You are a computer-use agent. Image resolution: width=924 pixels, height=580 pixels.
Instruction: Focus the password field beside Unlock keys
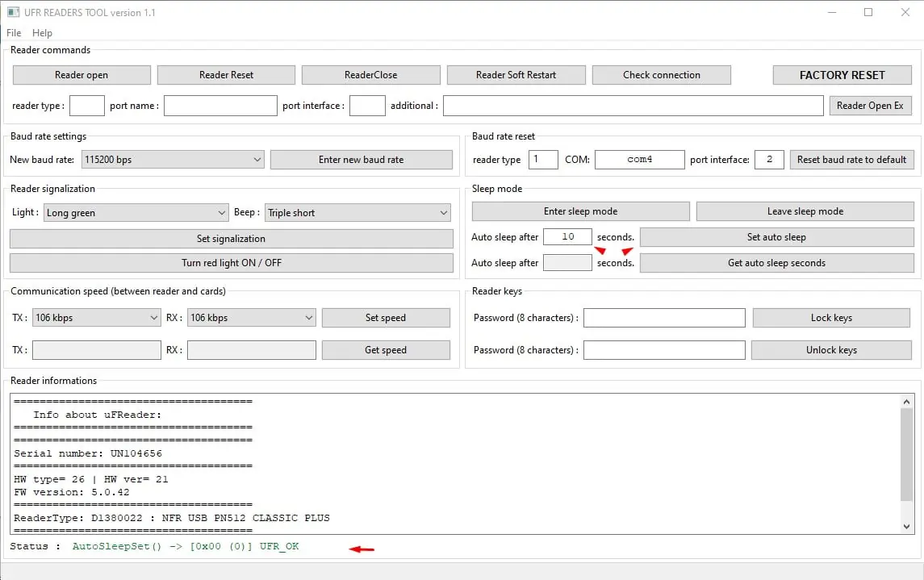pos(664,350)
